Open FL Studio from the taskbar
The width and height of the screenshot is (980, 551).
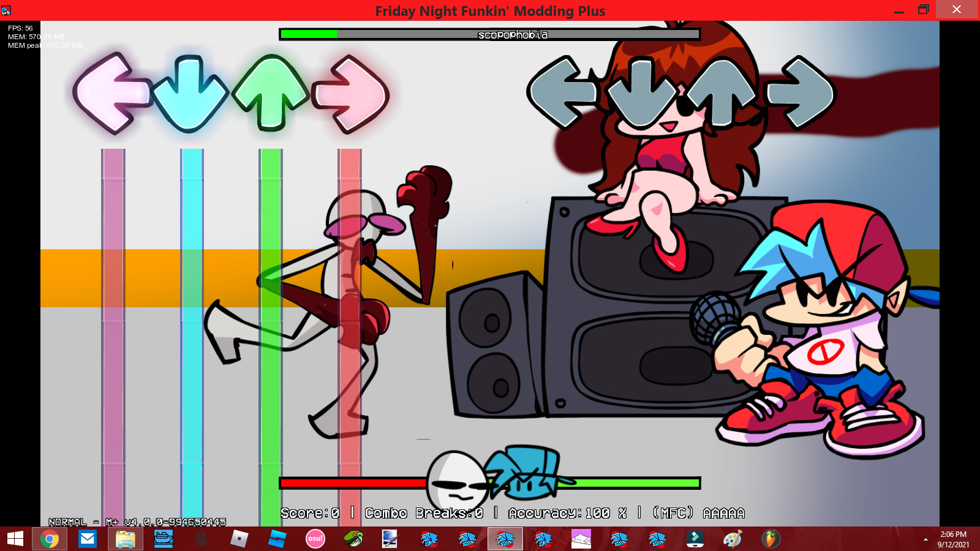click(x=771, y=539)
